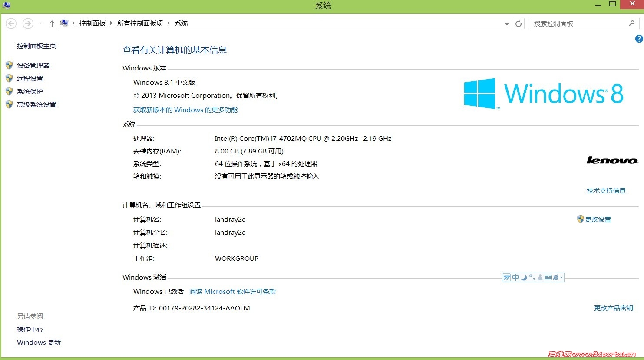The image size is (644, 360).
Task: Click the WORKGROUP value text
Action: click(x=237, y=258)
